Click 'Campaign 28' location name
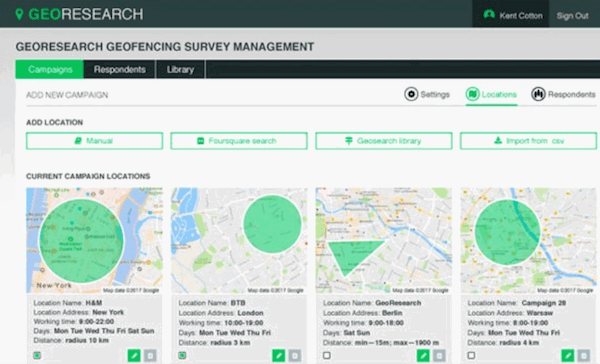 (x=544, y=303)
